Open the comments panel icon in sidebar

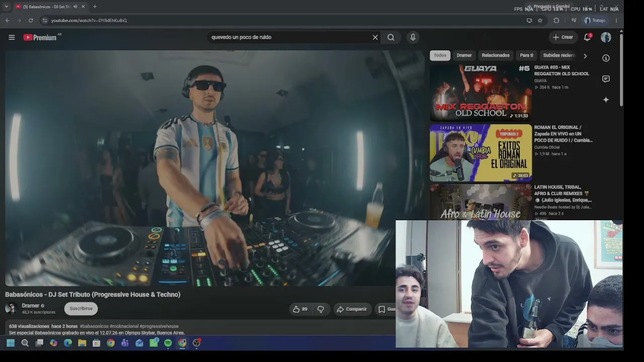click(606, 79)
